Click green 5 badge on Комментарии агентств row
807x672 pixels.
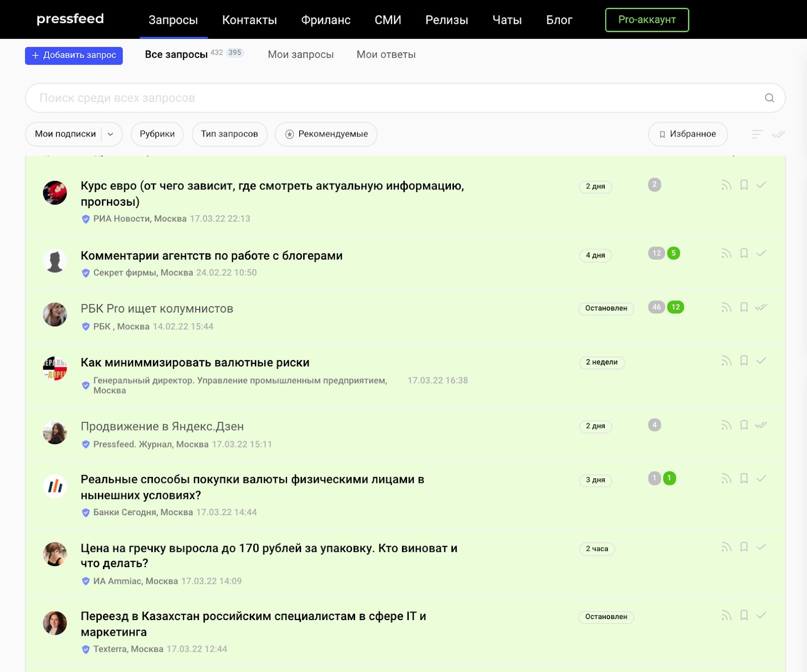tap(673, 253)
